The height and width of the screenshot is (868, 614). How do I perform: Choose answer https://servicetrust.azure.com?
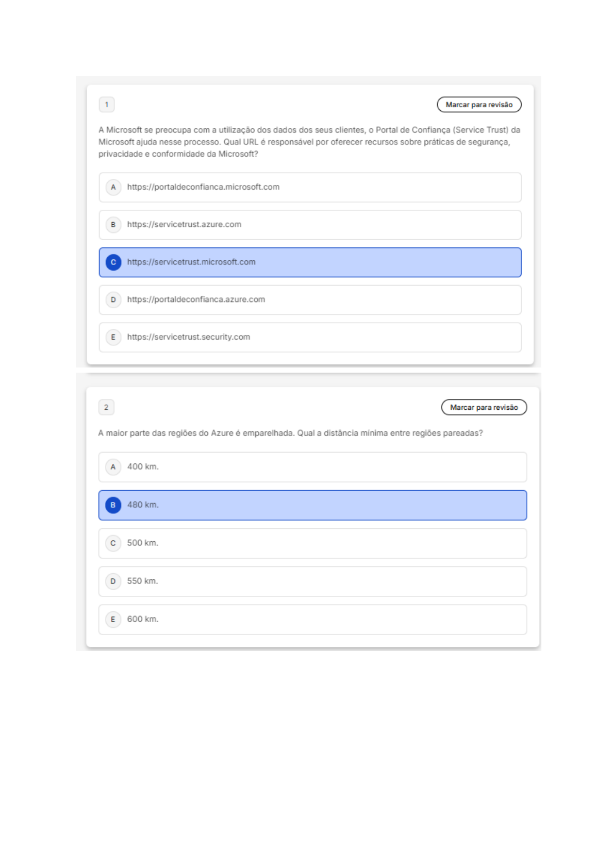tap(310, 225)
